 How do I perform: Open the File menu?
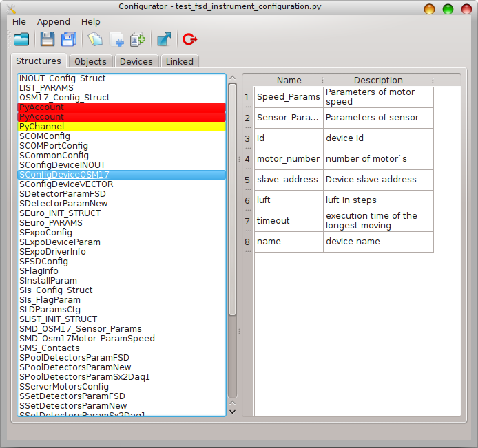click(x=19, y=22)
